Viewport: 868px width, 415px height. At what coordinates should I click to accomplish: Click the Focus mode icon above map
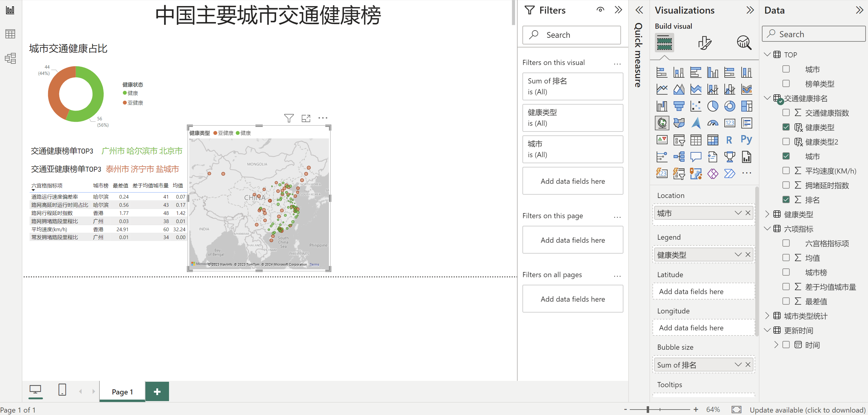pos(306,118)
